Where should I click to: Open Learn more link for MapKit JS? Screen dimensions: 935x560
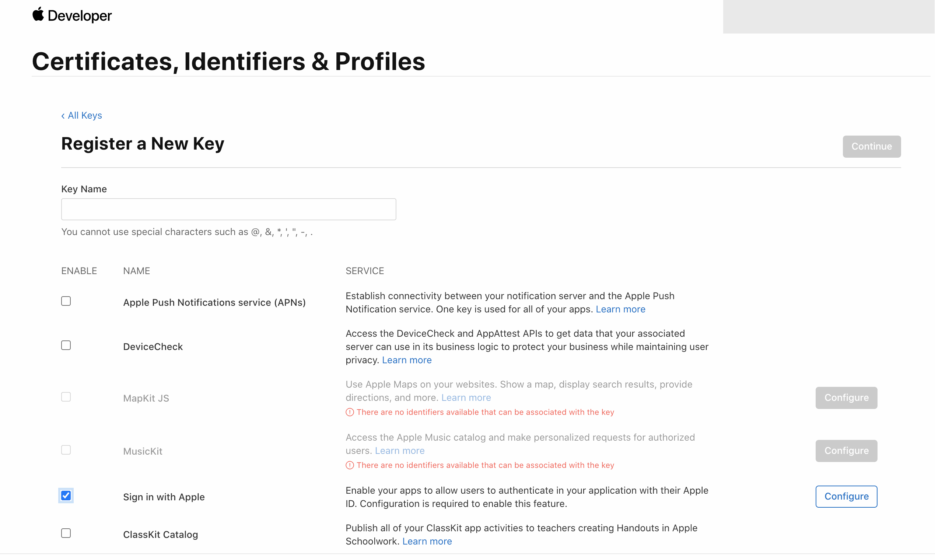pyautogui.click(x=466, y=398)
